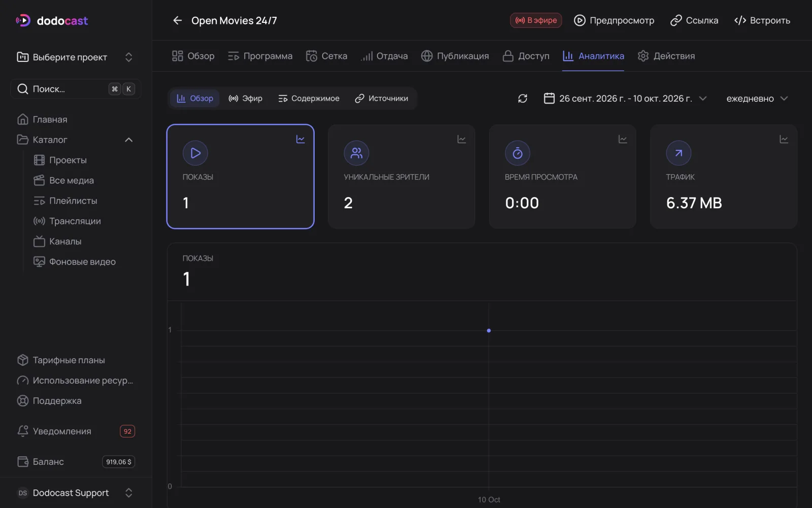Click the Встроить button
812x508 pixels.
pyautogui.click(x=762, y=20)
